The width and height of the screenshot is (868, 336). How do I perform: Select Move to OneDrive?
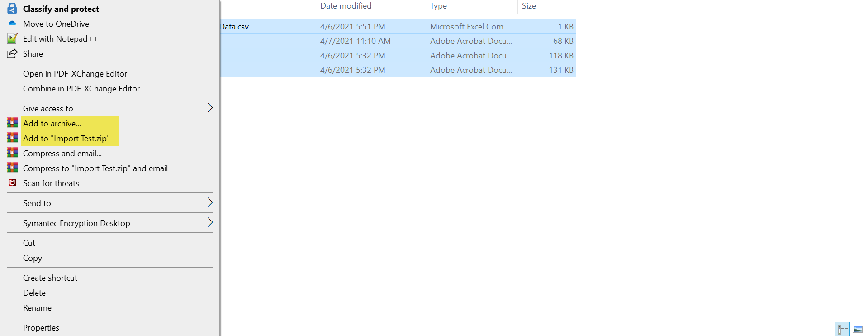[x=56, y=24]
